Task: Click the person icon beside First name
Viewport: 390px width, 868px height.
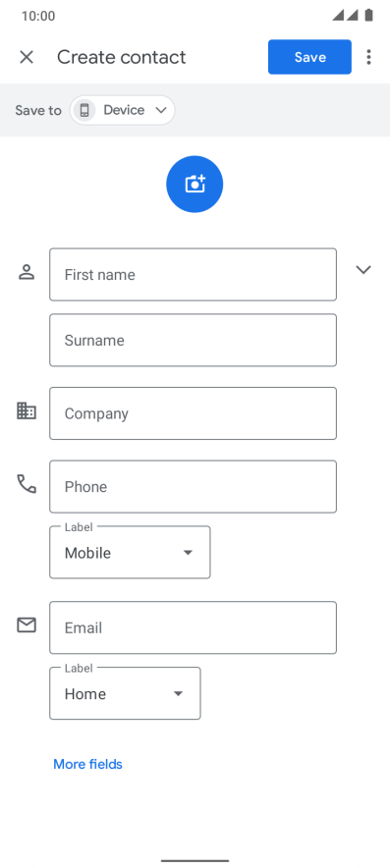Action: [x=27, y=272]
